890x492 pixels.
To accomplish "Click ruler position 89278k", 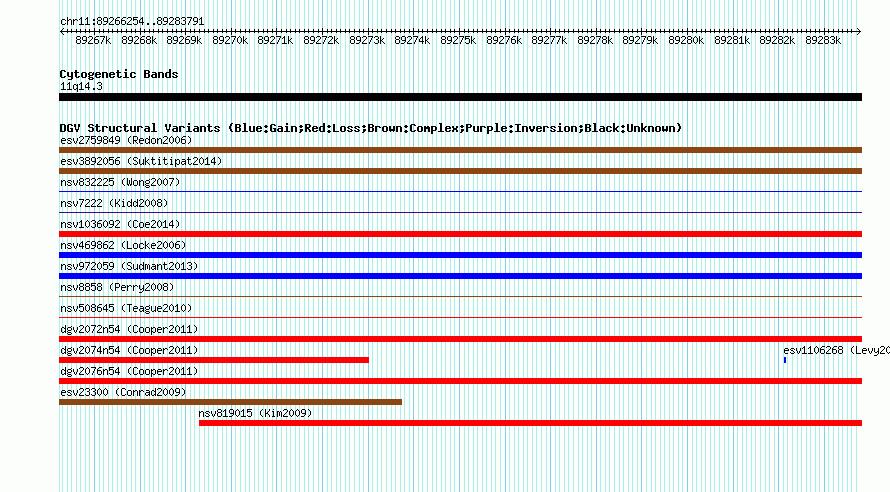I will (x=595, y=40).
